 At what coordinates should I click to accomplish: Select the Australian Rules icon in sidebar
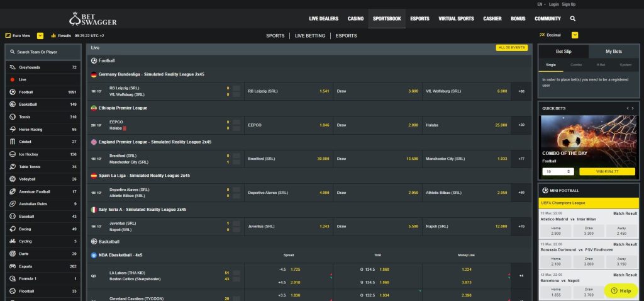pos(13,204)
